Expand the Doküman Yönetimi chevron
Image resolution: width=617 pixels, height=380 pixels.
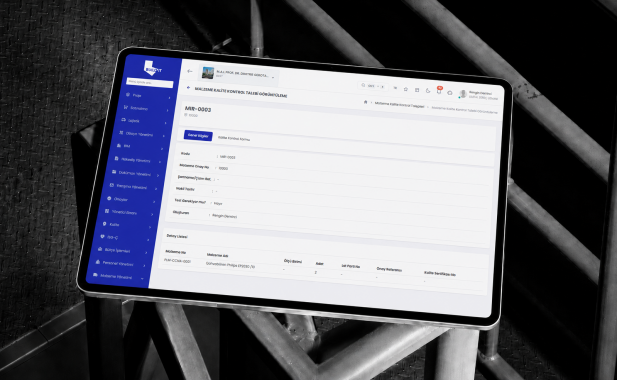click(x=157, y=175)
